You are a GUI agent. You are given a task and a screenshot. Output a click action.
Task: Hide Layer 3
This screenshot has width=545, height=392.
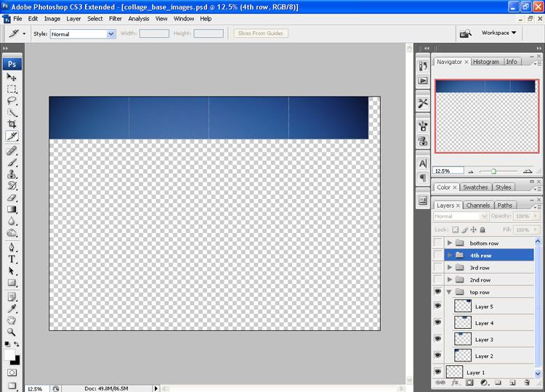438,338
